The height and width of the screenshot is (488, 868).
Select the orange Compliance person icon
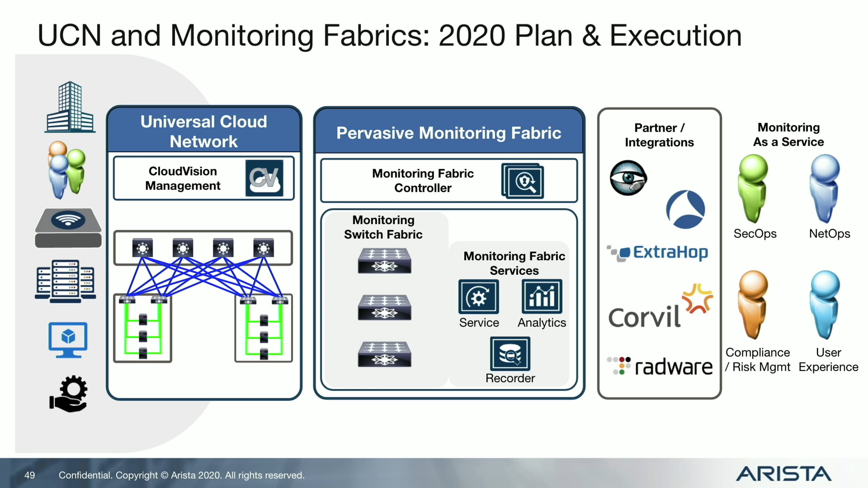point(753,305)
